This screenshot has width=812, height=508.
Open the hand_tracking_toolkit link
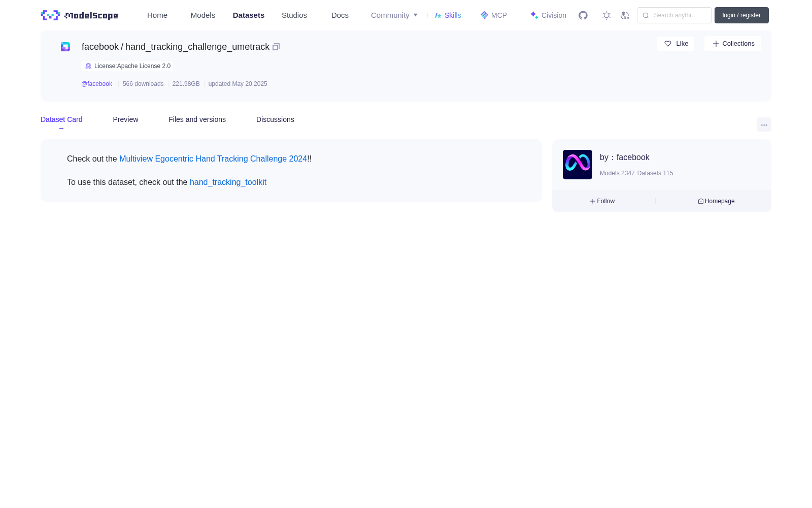228,182
